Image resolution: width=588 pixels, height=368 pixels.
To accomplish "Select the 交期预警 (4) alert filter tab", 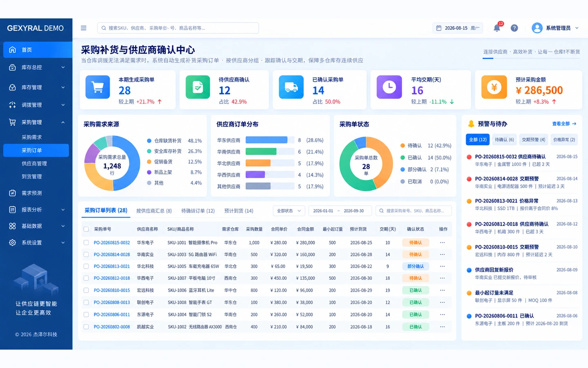I will pos(533,139).
